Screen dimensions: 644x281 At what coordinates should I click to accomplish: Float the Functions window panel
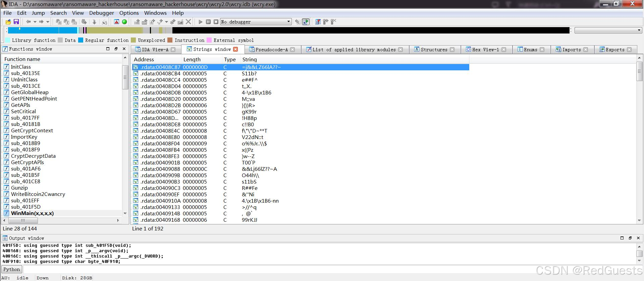pos(116,49)
